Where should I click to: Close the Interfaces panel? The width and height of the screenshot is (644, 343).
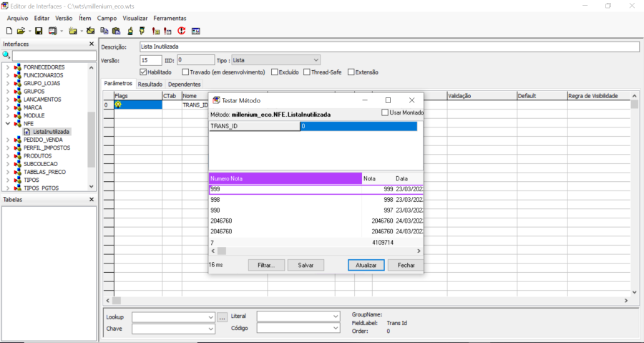[91, 44]
